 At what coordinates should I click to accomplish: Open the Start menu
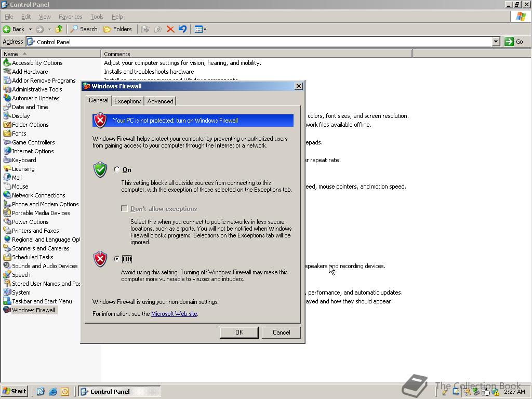click(15, 391)
